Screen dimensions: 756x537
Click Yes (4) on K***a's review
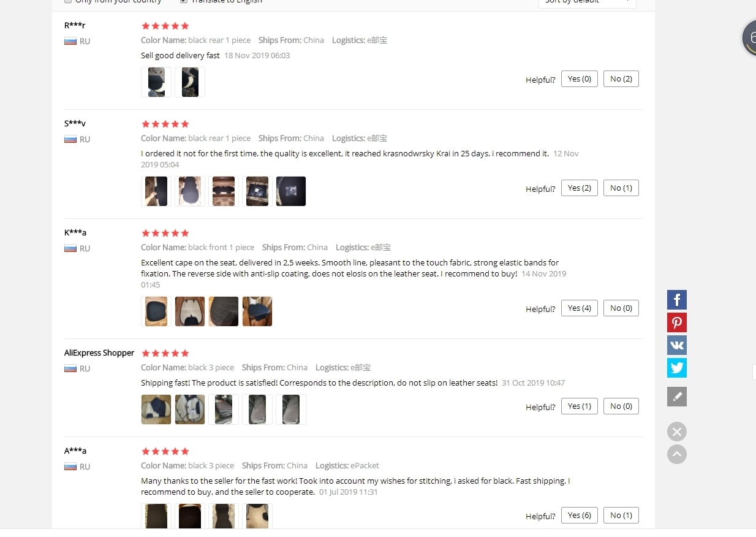tap(580, 308)
